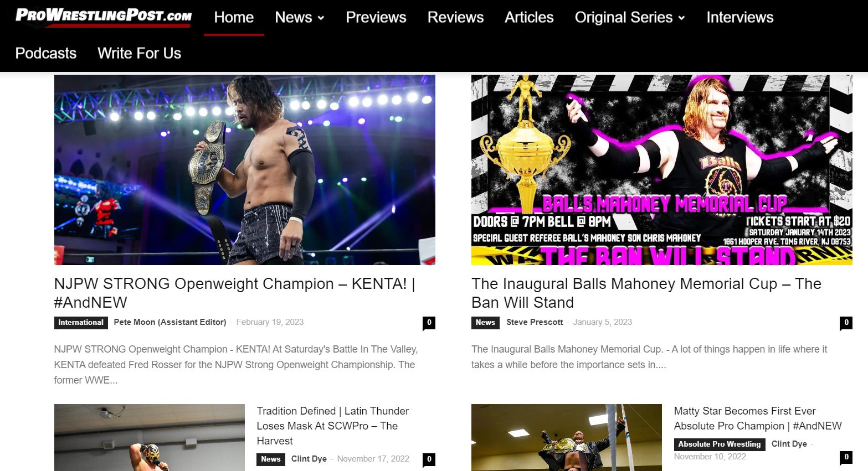The height and width of the screenshot is (471, 868).
Task: Select the Absolute Pro Wrestling category tag
Action: [x=719, y=444]
